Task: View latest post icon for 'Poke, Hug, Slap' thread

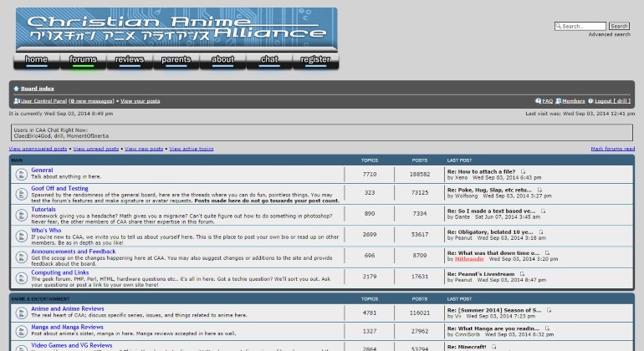Action: (x=539, y=190)
